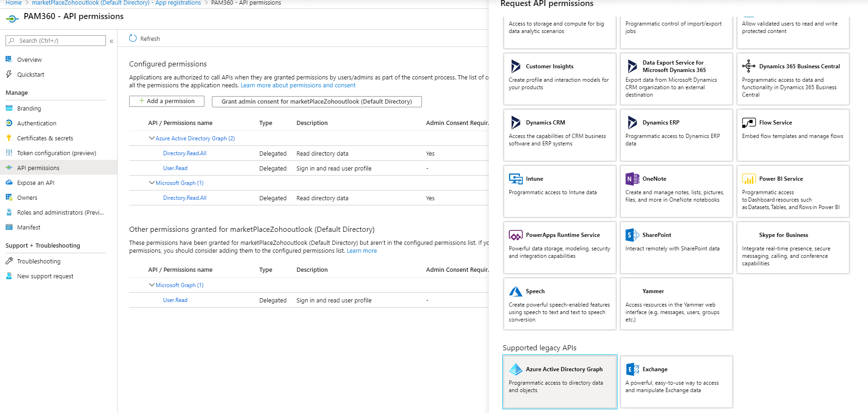Click the PowerApps Runtime Service icon
Image resolution: width=868 pixels, height=413 pixels.
pos(515,235)
